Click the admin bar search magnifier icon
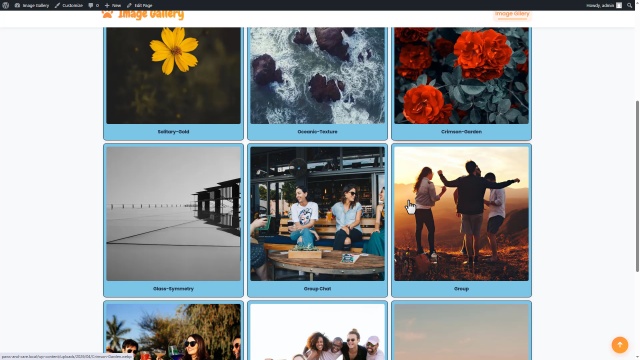 point(629,5)
